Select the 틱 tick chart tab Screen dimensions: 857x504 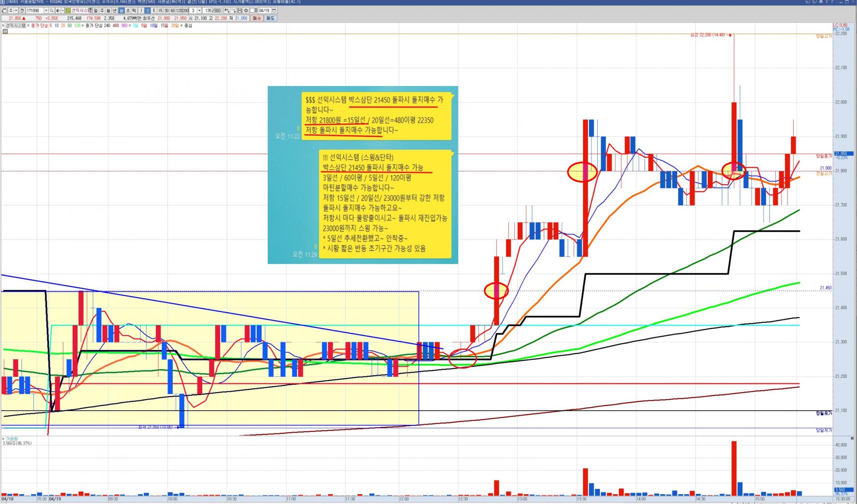coord(134,10)
